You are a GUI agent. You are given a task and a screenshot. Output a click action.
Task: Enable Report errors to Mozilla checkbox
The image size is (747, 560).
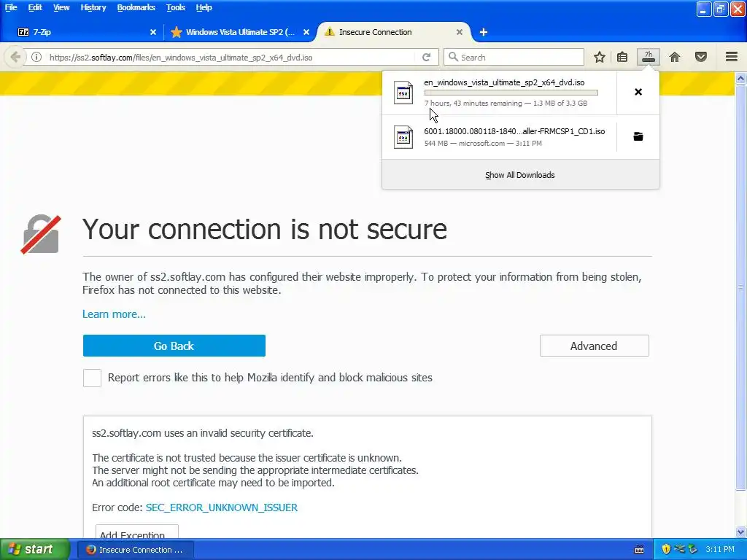(92, 378)
